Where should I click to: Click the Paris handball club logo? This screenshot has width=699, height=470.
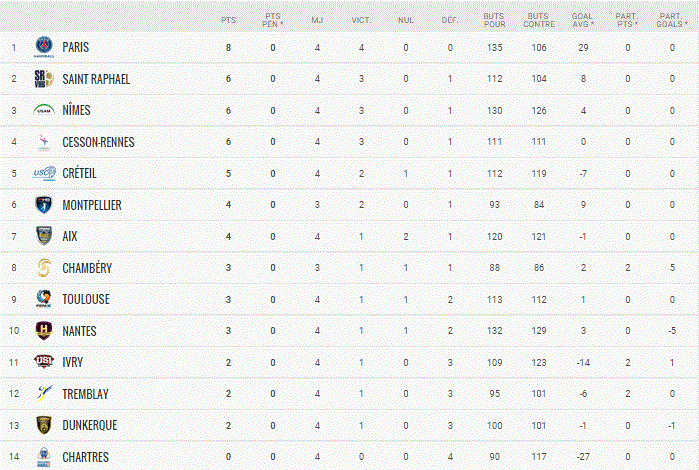(x=44, y=47)
